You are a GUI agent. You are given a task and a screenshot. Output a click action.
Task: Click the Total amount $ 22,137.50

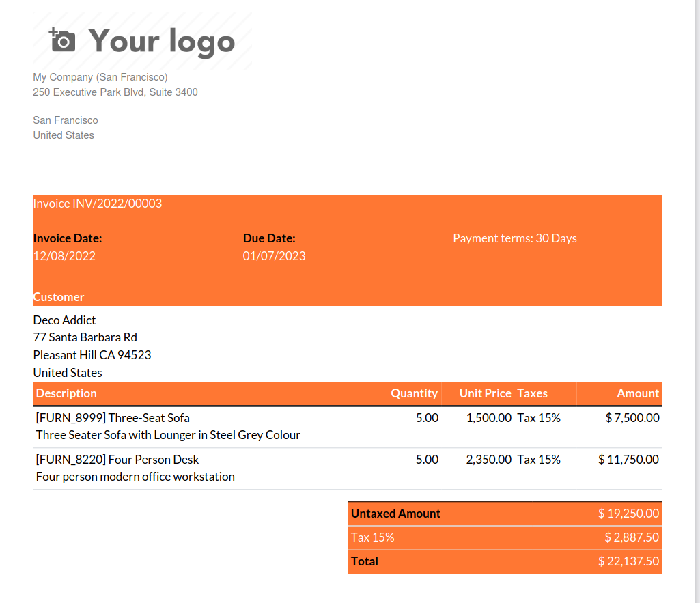tap(628, 561)
